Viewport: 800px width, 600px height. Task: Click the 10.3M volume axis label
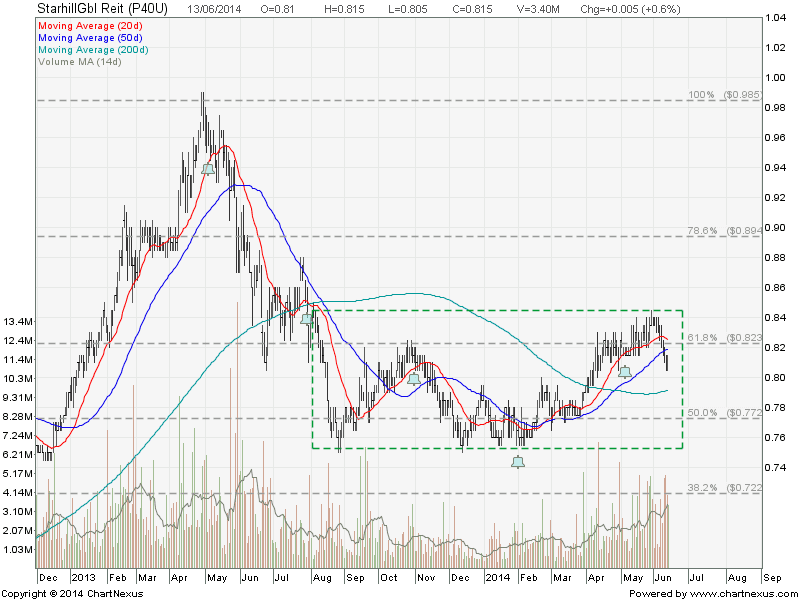[19, 378]
